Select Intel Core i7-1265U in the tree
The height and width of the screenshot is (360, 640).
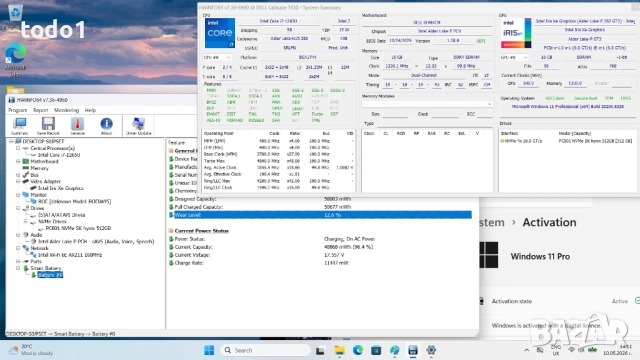point(59,155)
